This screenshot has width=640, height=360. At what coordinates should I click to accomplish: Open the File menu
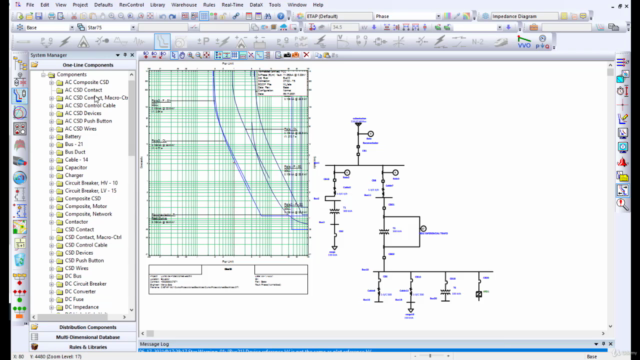tap(30, 5)
